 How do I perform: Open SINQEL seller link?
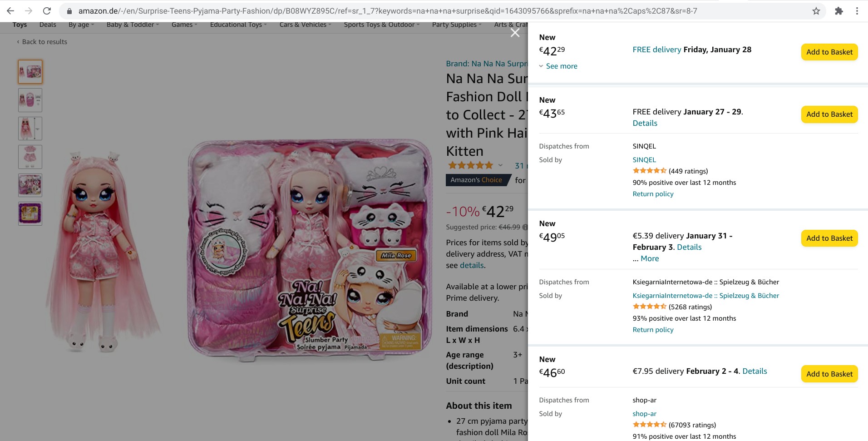point(644,160)
